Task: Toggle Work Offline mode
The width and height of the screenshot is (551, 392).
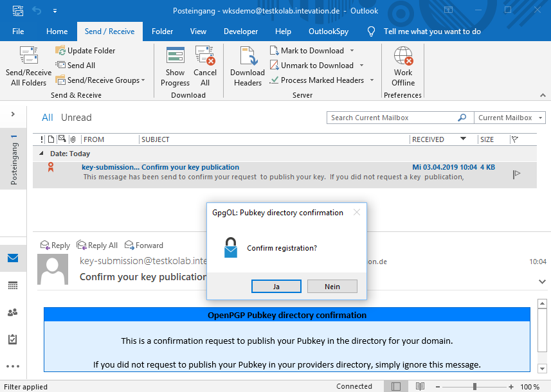Action: (x=403, y=59)
